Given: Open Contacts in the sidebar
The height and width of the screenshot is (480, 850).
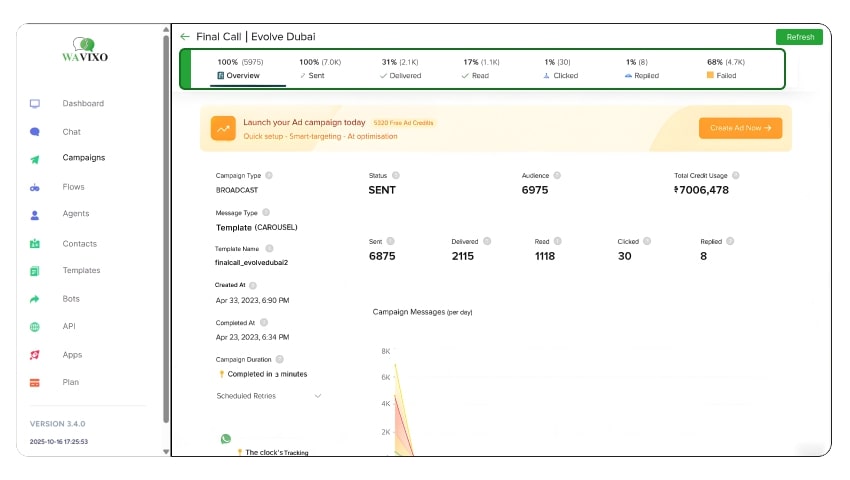Looking at the screenshot, I should tap(79, 244).
